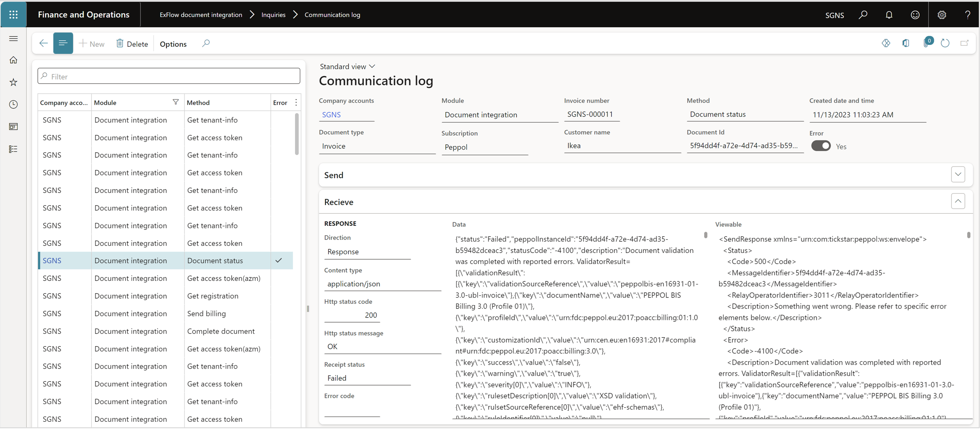The width and height of the screenshot is (980, 432).
Task: Click the Inquiries breadcrumb
Action: click(x=273, y=15)
